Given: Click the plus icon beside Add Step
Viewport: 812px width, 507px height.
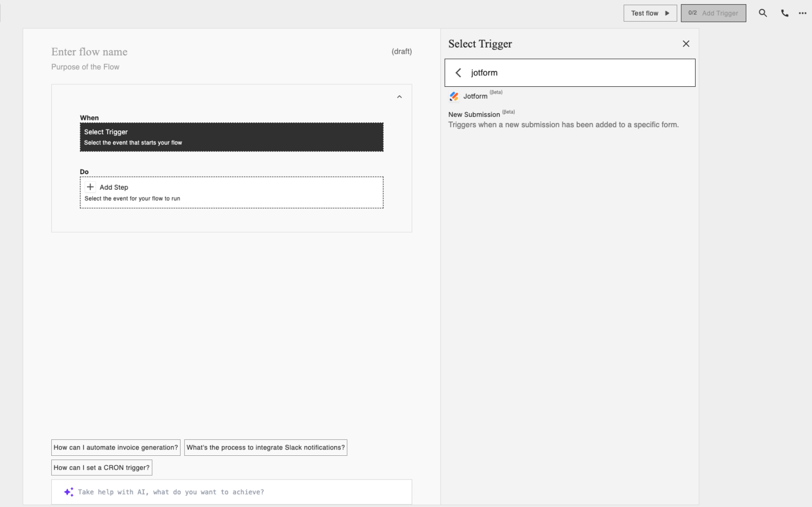Looking at the screenshot, I should point(91,187).
